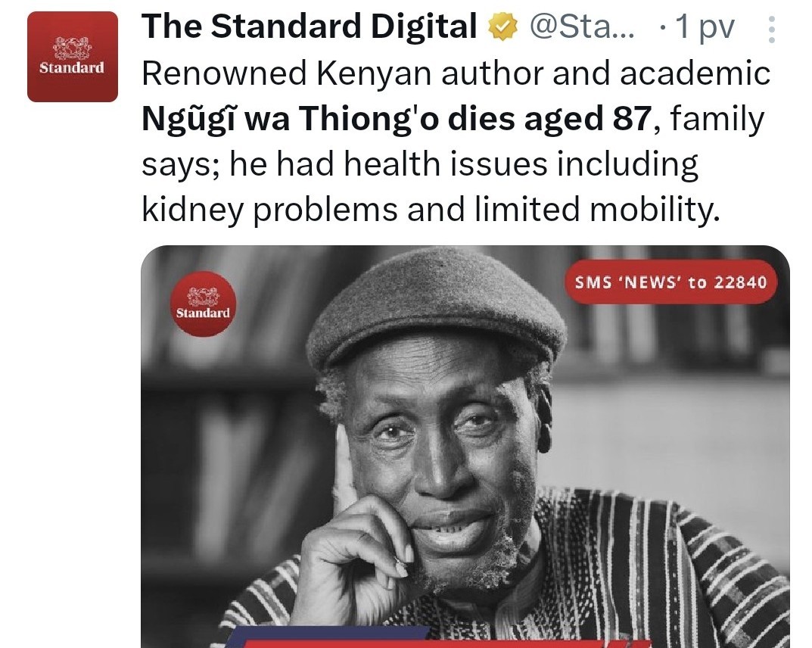
Task: Click the '1 pv' post timestamp
Action: pyautogui.click(x=705, y=27)
